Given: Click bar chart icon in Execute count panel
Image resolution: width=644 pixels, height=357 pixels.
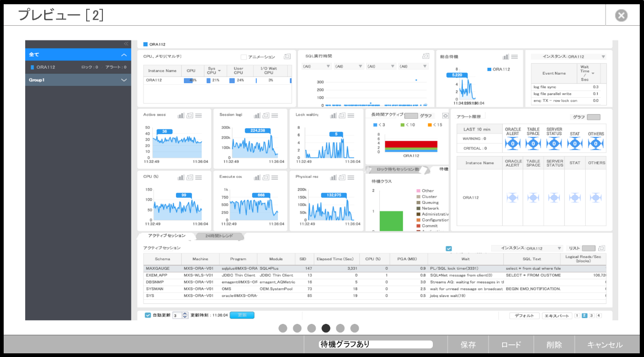Looking at the screenshot, I should point(257,177).
